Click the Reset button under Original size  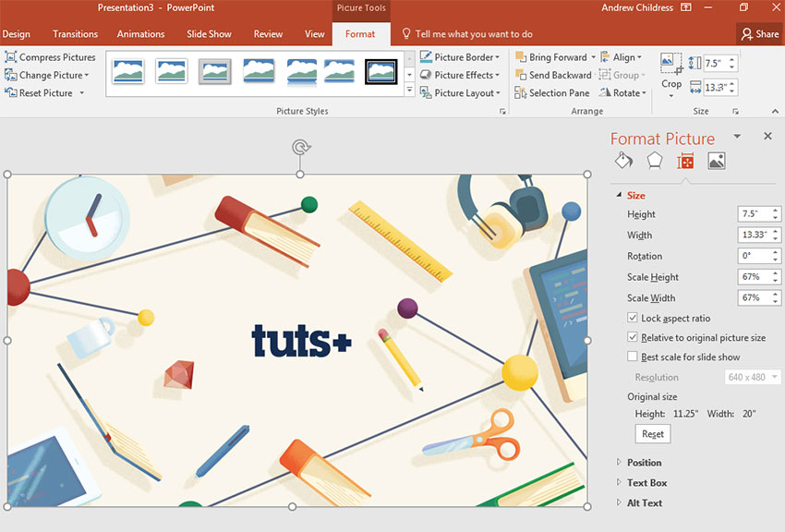click(652, 433)
